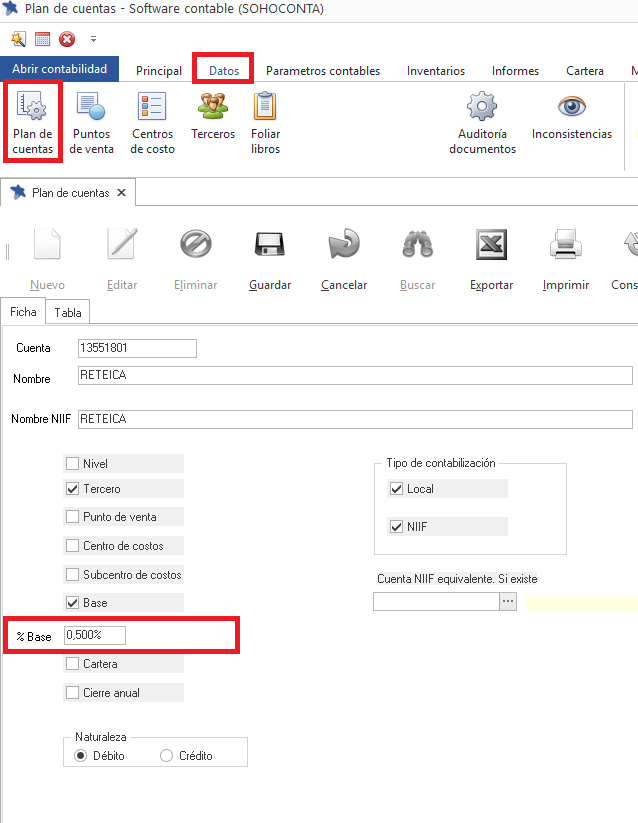Screen dimensions: 638x823
Task: Click the Abrir contabilidad button
Action: tap(59, 69)
